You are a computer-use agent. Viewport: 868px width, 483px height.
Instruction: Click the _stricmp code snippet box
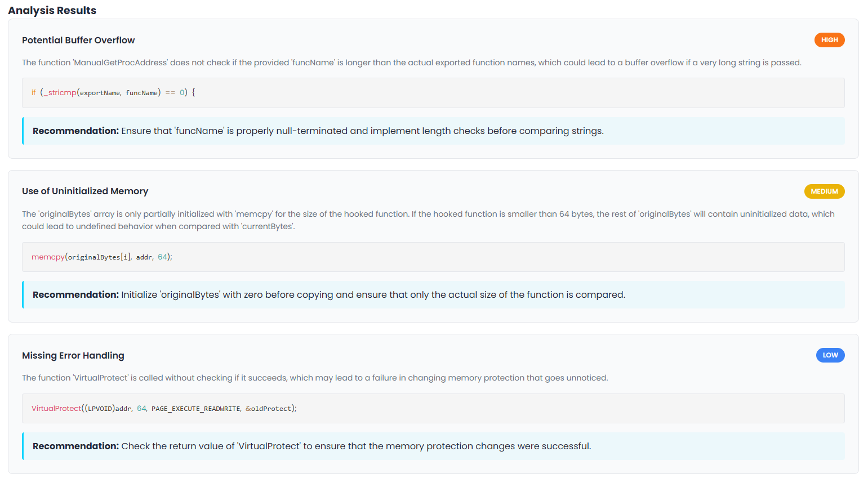433,93
